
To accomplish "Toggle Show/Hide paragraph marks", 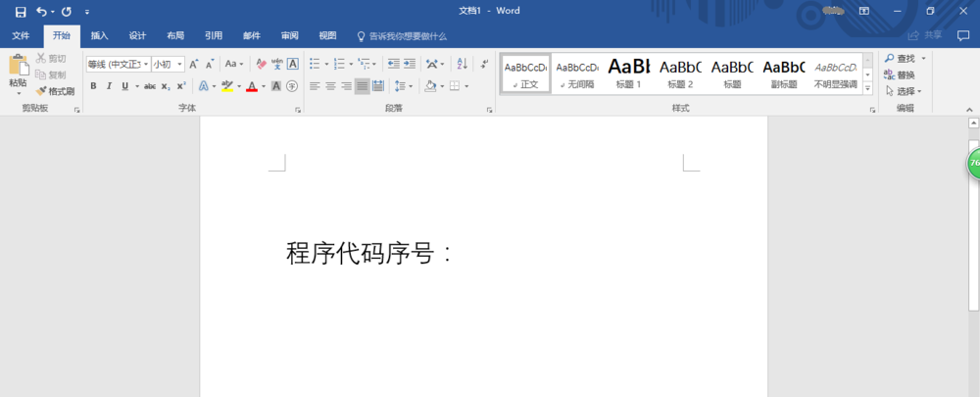I will click(484, 64).
